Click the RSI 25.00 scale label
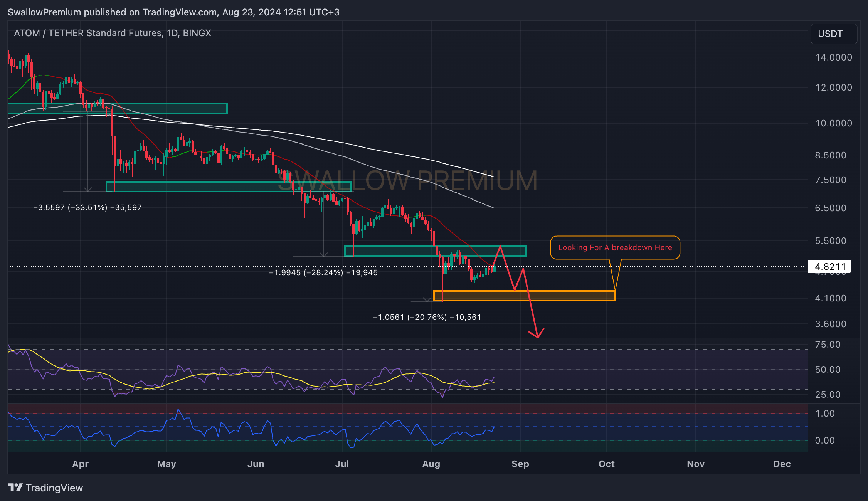 coord(828,395)
